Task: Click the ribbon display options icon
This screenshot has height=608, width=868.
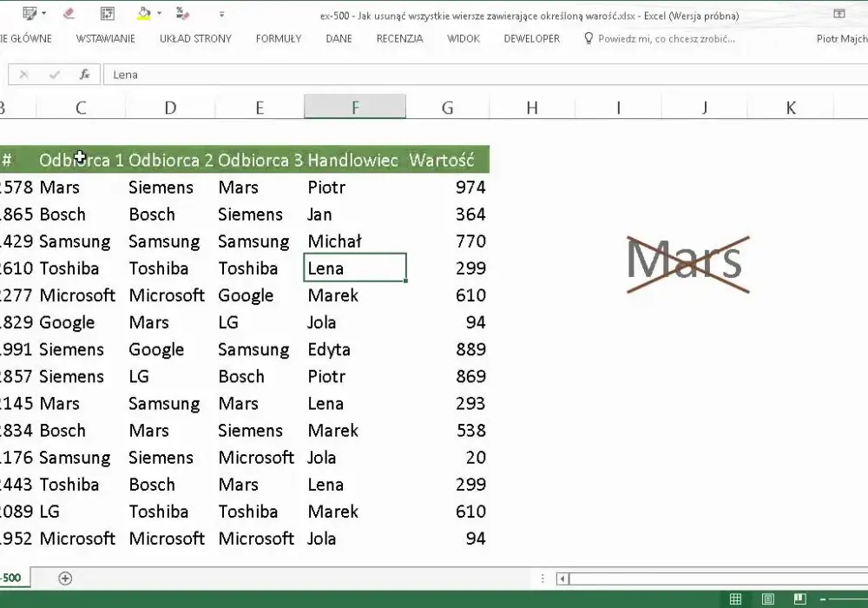Action: [x=839, y=14]
